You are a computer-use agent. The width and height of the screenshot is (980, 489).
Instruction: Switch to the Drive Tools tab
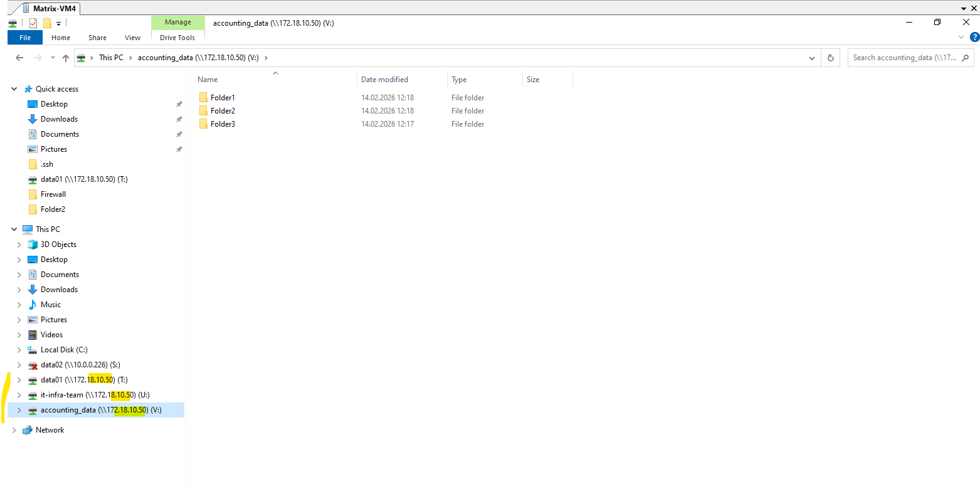177,38
